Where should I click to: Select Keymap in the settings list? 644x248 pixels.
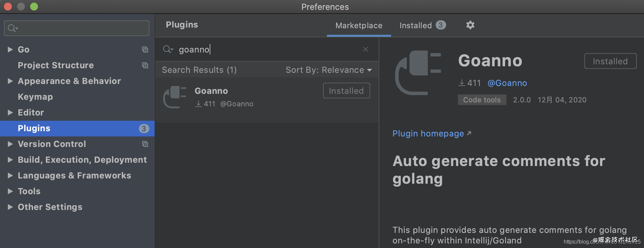(35, 97)
